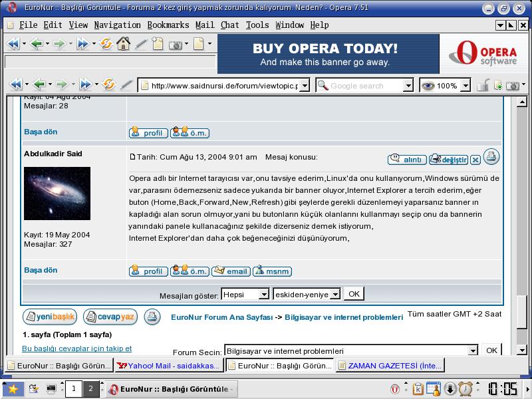Click the blank document icon in top toolbar

click(198, 44)
